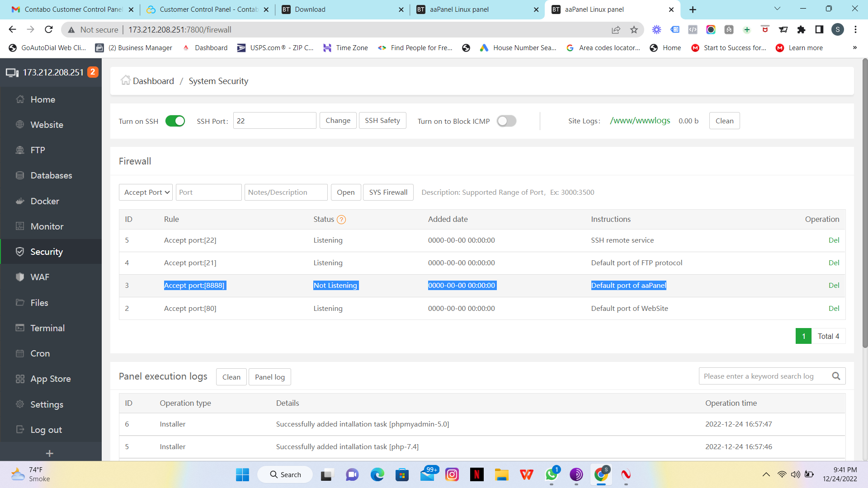The height and width of the screenshot is (488, 868).
Task: Click the page vertical scrollbar
Action: tap(864, 203)
